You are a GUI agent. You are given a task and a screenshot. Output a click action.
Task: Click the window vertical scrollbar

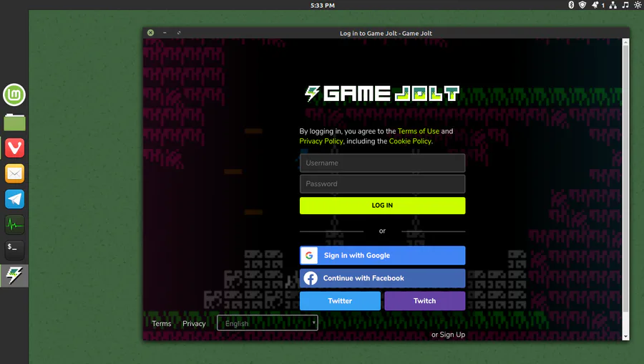(625, 189)
